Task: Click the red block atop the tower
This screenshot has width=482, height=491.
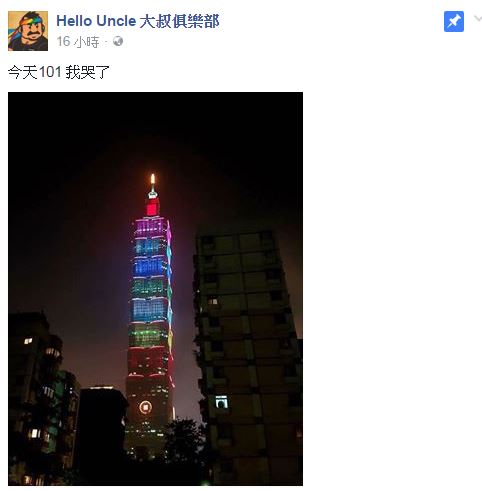Action: [152, 207]
